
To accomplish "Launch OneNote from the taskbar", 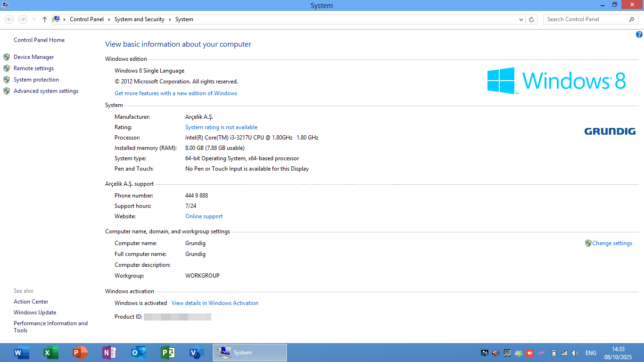I will 109,353.
